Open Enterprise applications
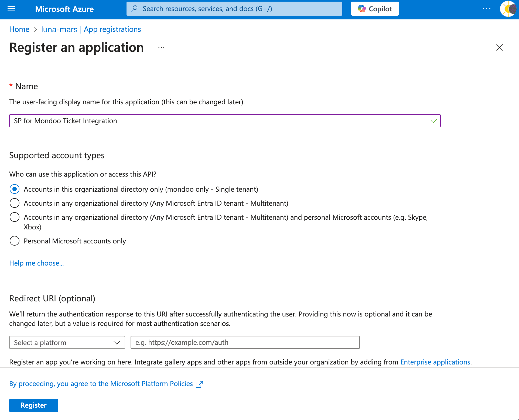519x420 pixels. pos(435,362)
